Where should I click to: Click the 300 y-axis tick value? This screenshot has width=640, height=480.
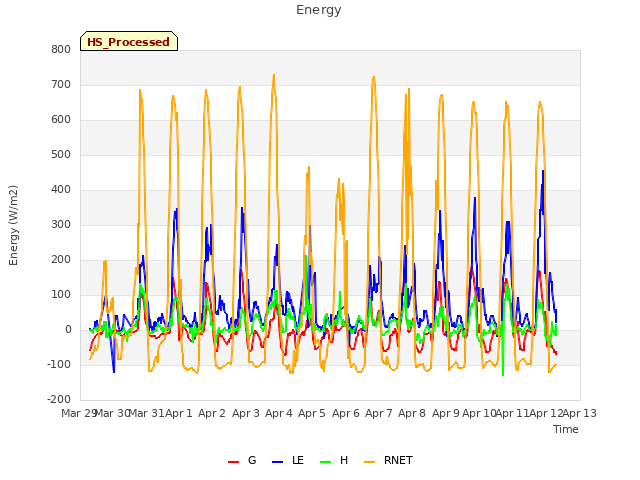(x=61, y=224)
